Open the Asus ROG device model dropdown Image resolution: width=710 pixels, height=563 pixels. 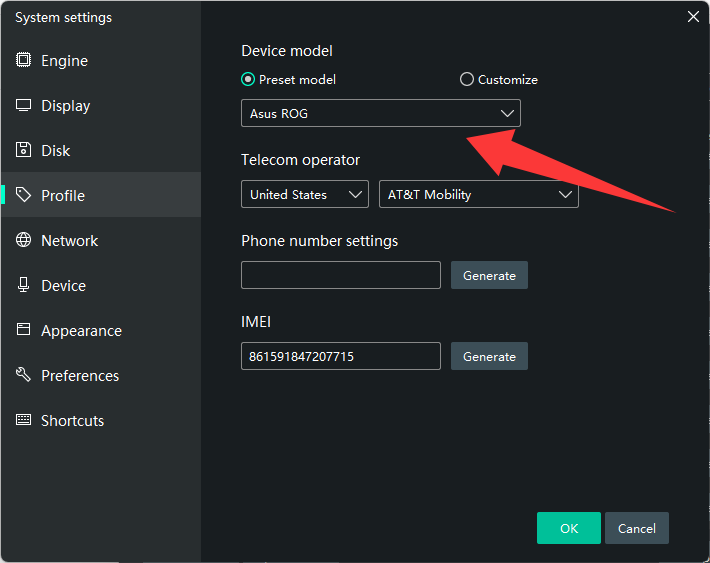[380, 114]
